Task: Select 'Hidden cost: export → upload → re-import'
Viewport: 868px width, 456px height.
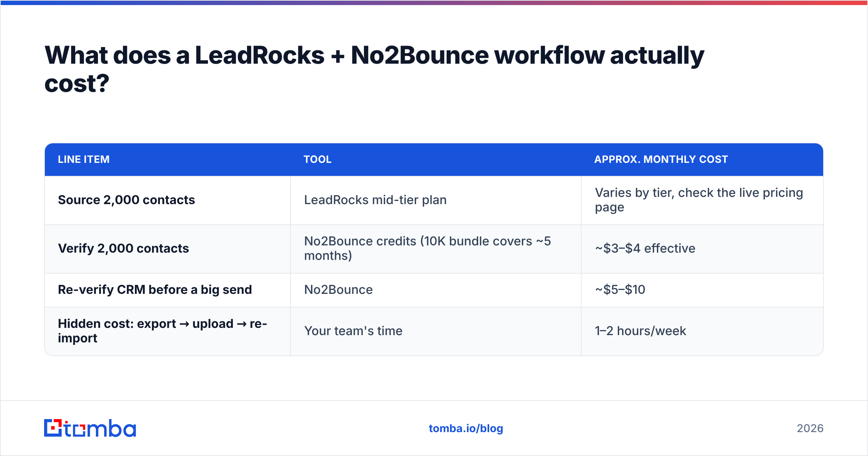Action: [x=162, y=331]
